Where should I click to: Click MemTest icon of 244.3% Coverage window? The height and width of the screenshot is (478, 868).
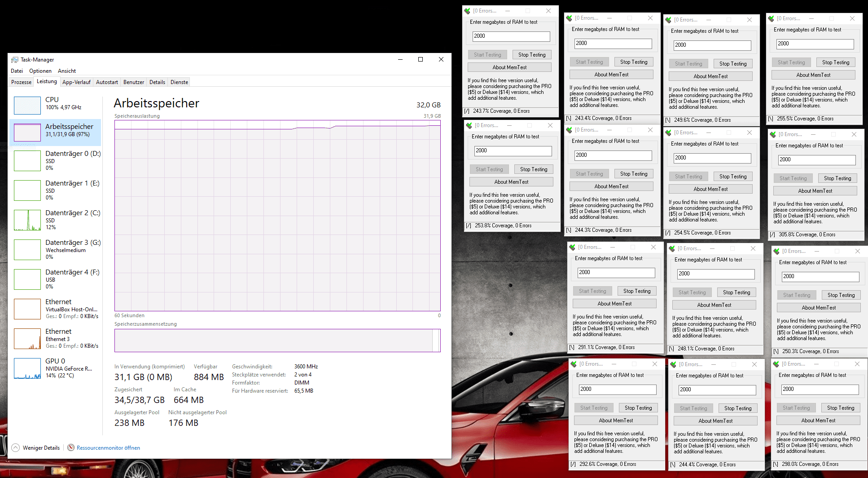click(x=569, y=130)
